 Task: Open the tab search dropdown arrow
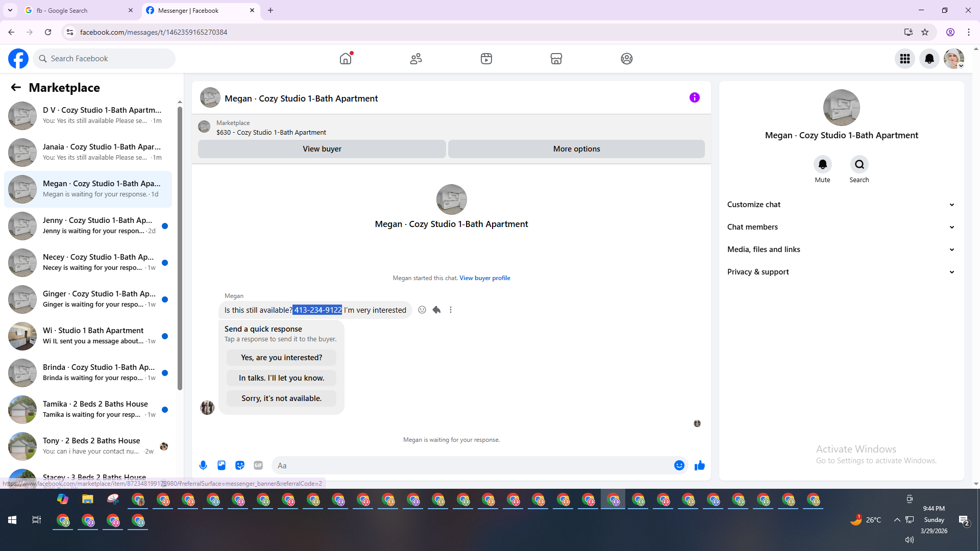[10, 10]
